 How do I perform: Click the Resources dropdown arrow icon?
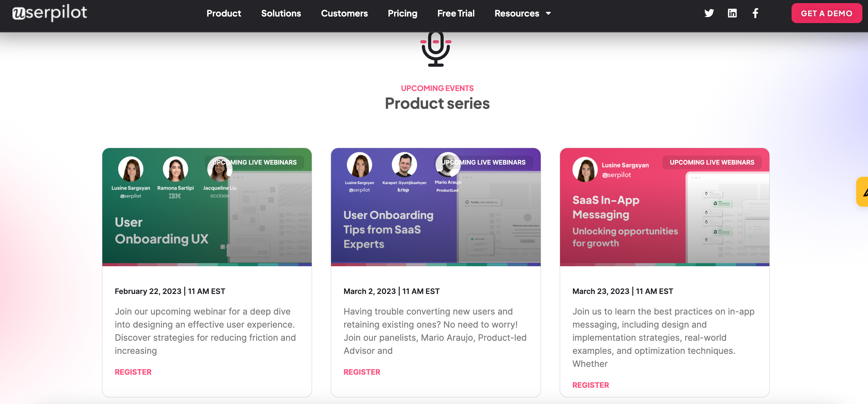[549, 14]
